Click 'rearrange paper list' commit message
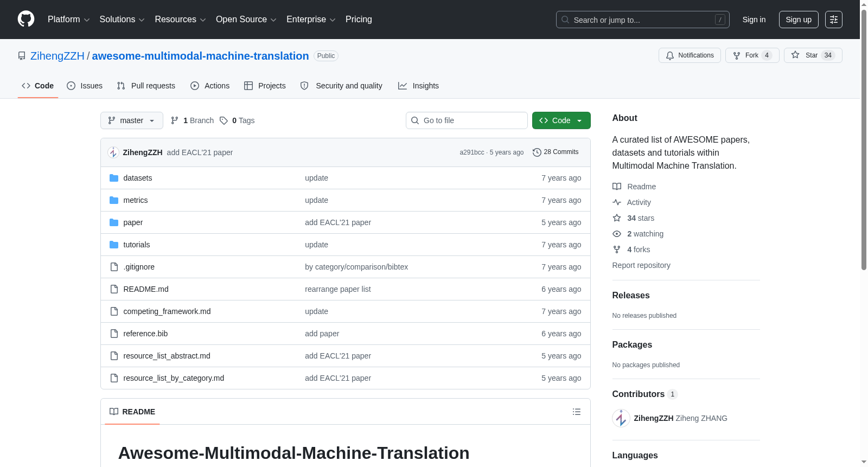Image resolution: width=868 pixels, height=467 pixels. tap(338, 289)
